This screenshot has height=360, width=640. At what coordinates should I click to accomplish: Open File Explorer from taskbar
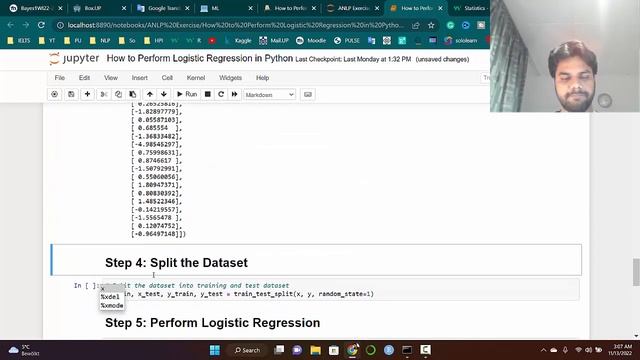[x=315, y=350]
